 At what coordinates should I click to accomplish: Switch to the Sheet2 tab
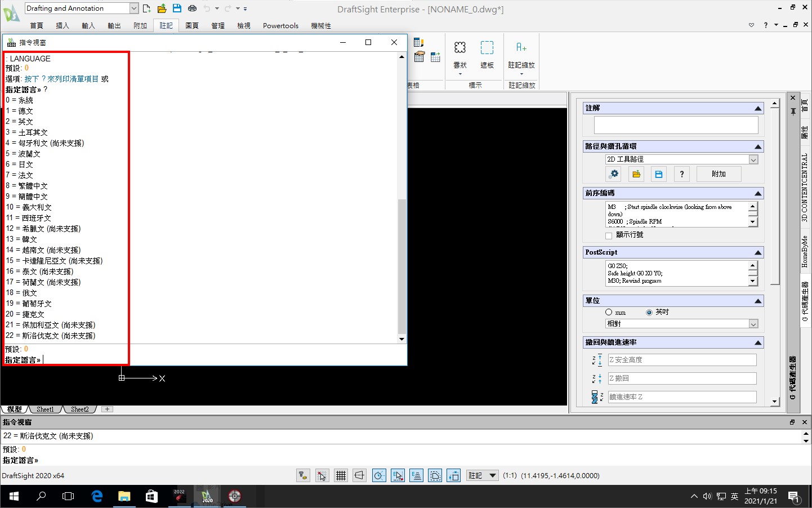(x=79, y=409)
